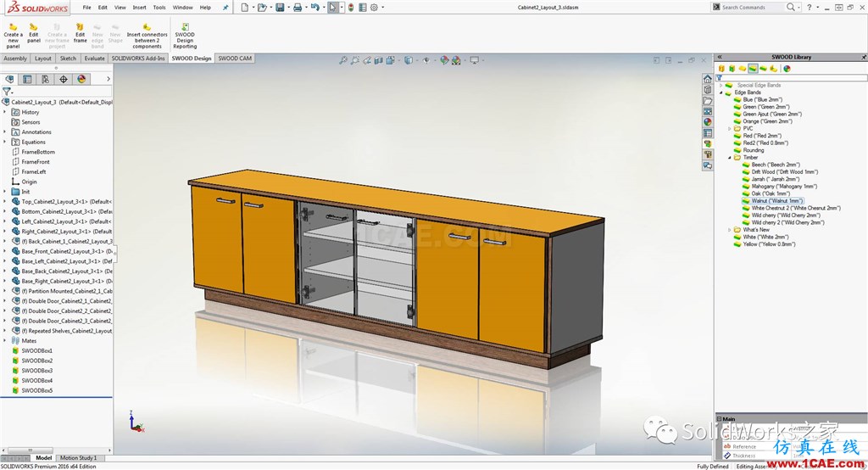Open SWOOD Design Reporting
Viewport: 868px width, 470px height.
coord(185,36)
